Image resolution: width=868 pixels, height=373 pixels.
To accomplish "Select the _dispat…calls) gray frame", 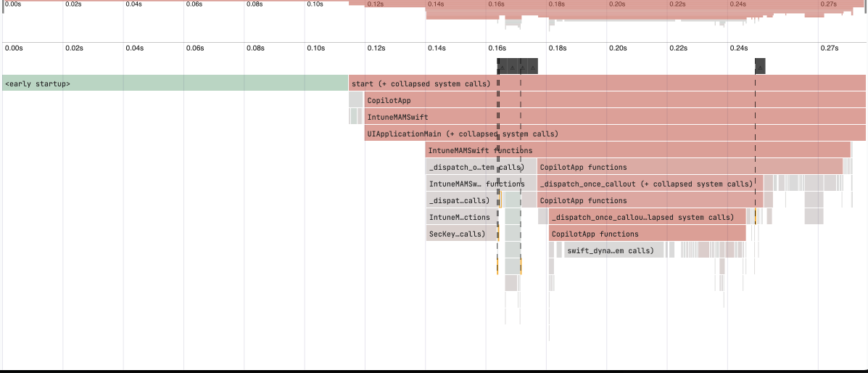I will coord(462,200).
